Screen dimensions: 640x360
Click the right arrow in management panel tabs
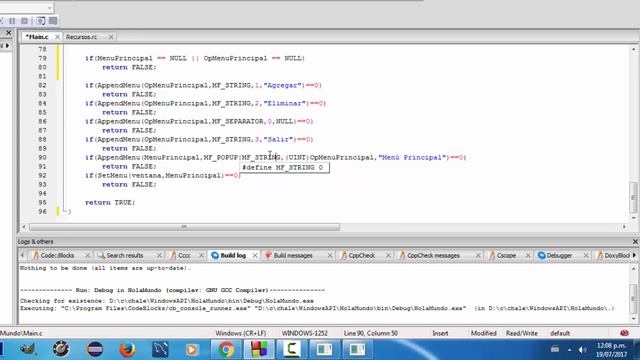(7, 46)
